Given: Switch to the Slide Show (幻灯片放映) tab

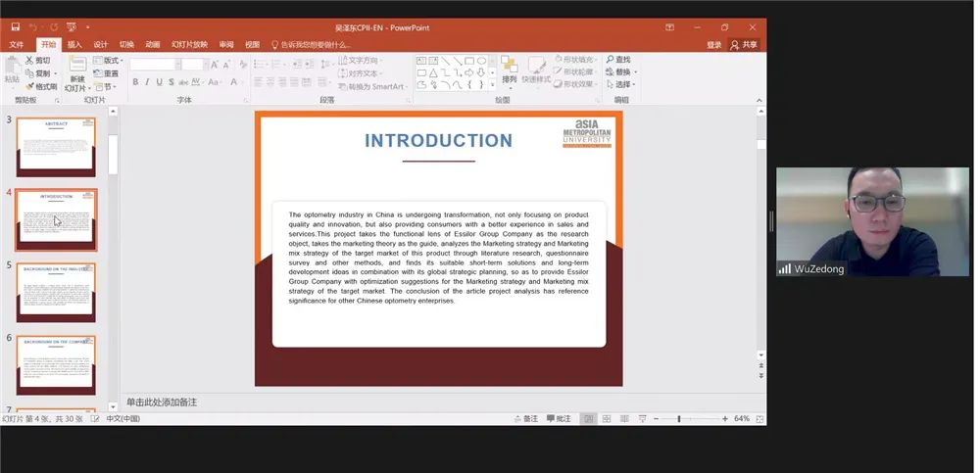Looking at the screenshot, I should coord(189,44).
